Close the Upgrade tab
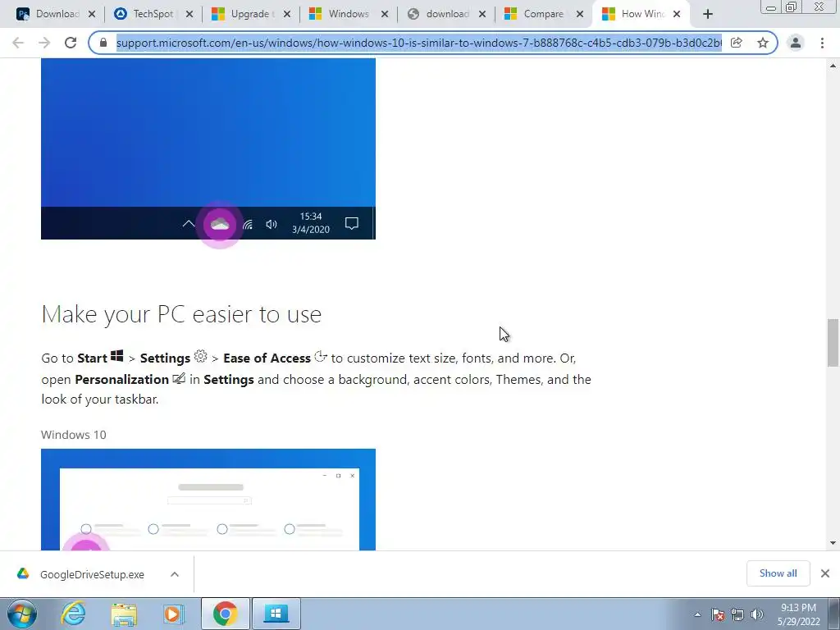The image size is (840, 630). [x=286, y=14]
